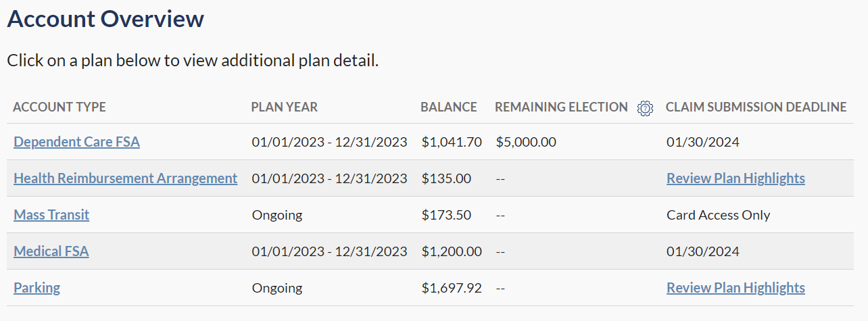Click the Claim Submission Deadline column header

tap(756, 107)
